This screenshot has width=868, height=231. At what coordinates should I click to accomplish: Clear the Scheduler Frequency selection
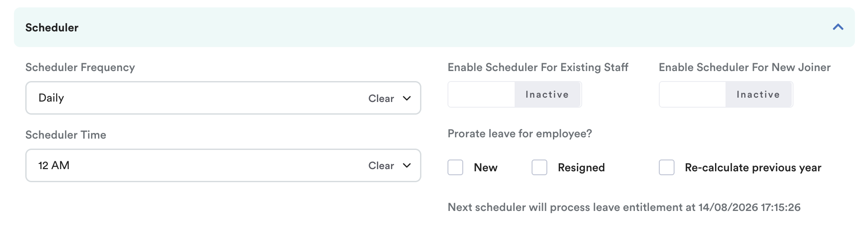[x=381, y=99]
